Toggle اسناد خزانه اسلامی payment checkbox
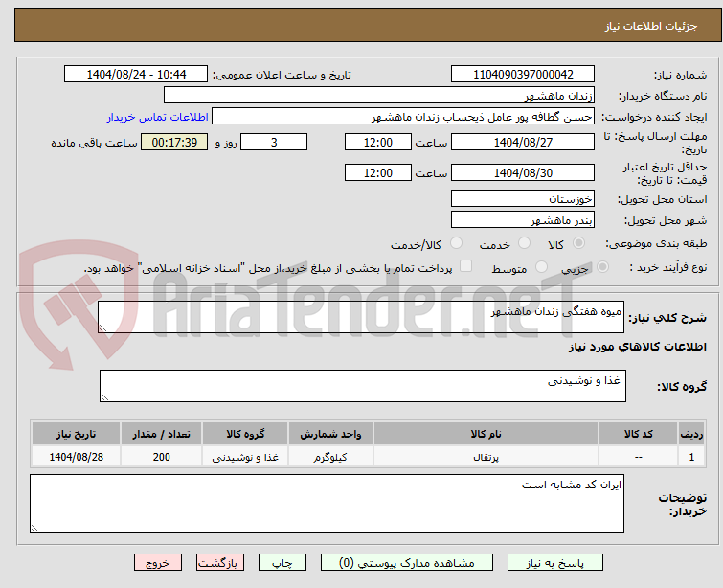 [466, 265]
